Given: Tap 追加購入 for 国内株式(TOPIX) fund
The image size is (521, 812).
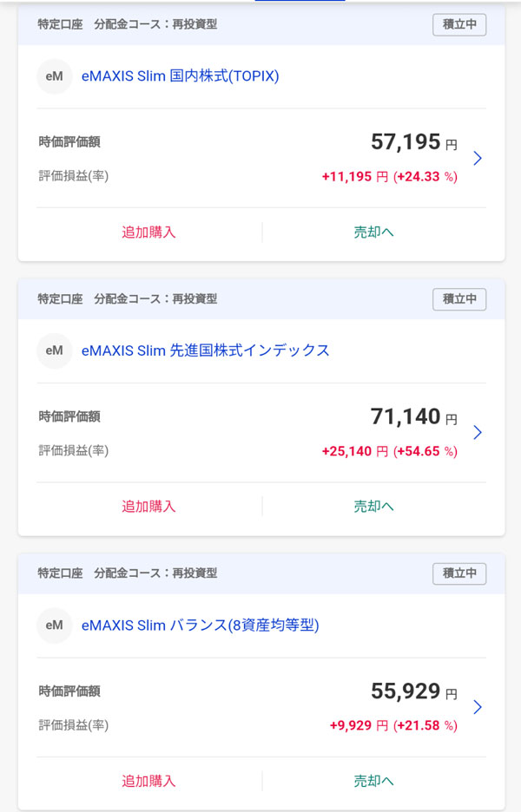Looking at the screenshot, I should point(148,232).
